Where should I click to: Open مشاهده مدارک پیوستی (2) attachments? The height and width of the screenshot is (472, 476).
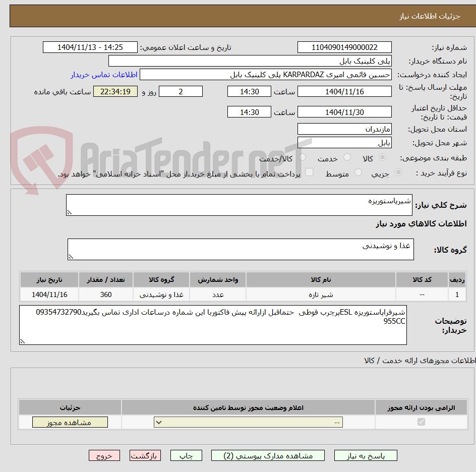[268, 455]
